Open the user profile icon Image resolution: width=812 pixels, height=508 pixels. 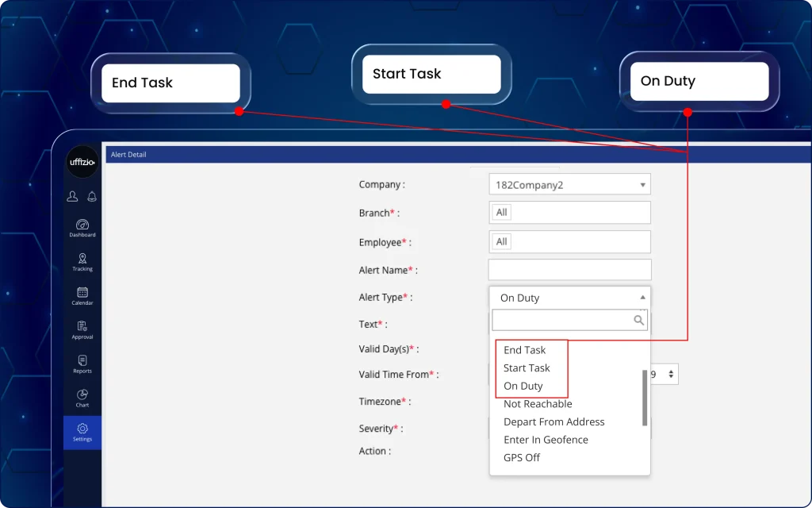[x=72, y=197]
